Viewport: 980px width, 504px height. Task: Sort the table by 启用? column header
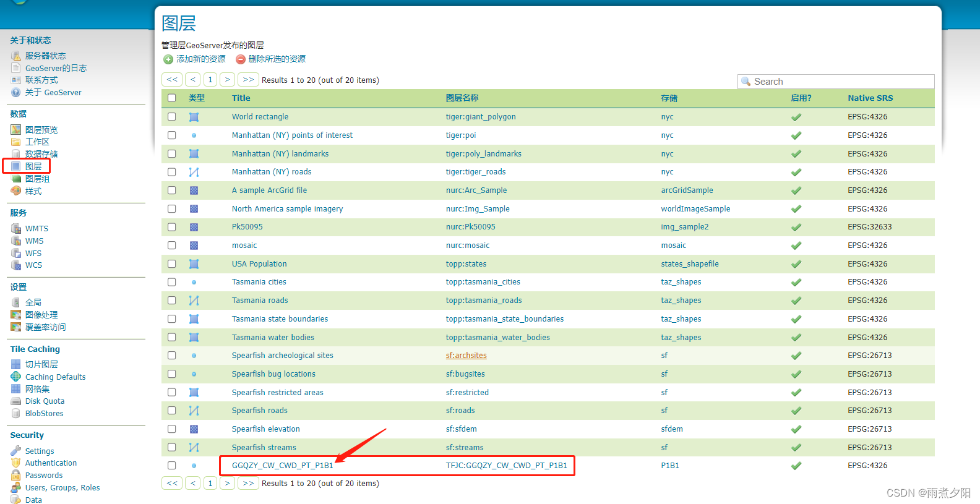(x=801, y=98)
